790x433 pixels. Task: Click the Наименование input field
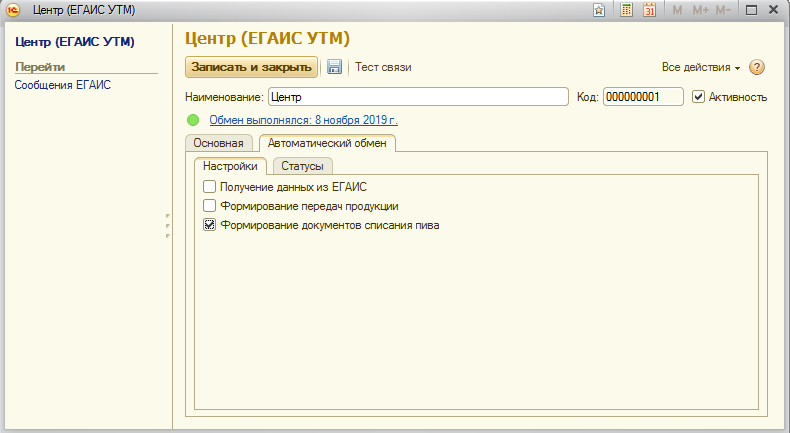tap(418, 97)
